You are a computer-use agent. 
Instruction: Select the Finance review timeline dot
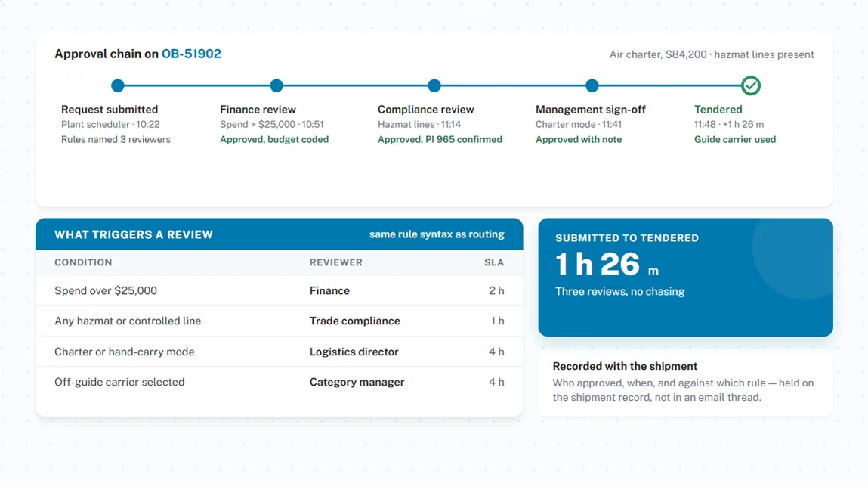(x=276, y=85)
